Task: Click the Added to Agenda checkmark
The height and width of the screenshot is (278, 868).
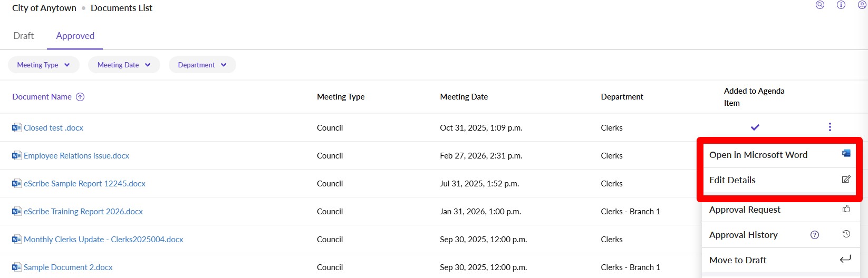Action: (x=755, y=127)
